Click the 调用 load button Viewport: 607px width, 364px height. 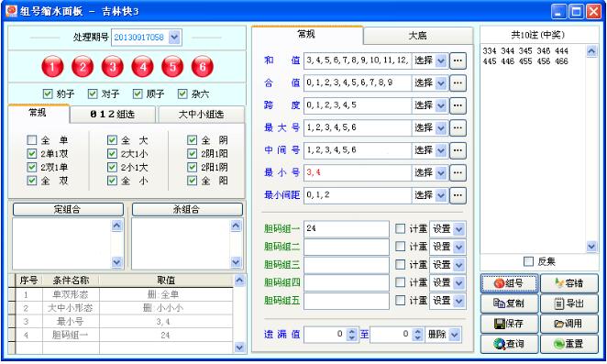tap(569, 324)
